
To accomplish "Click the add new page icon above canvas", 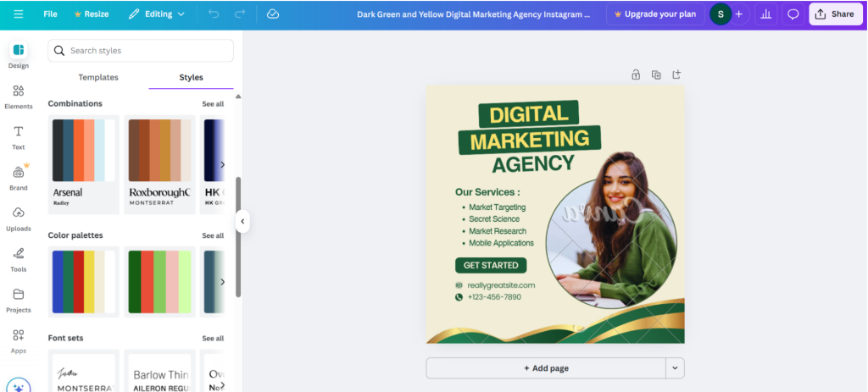I will tap(676, 75).
